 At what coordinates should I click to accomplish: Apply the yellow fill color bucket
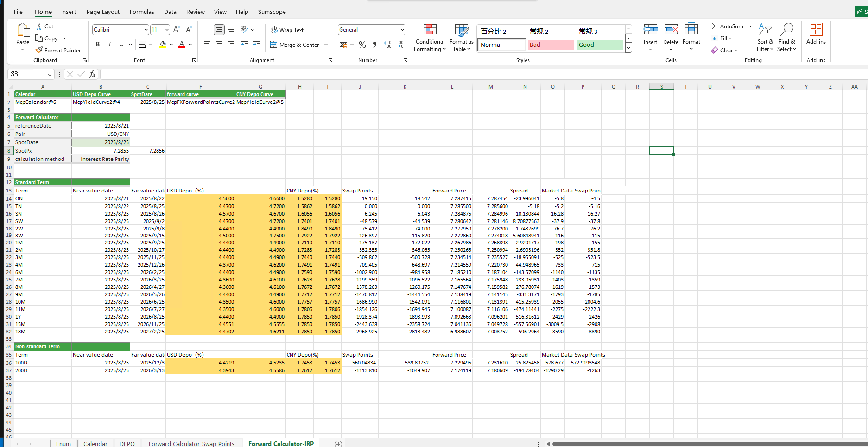(163, 45)
